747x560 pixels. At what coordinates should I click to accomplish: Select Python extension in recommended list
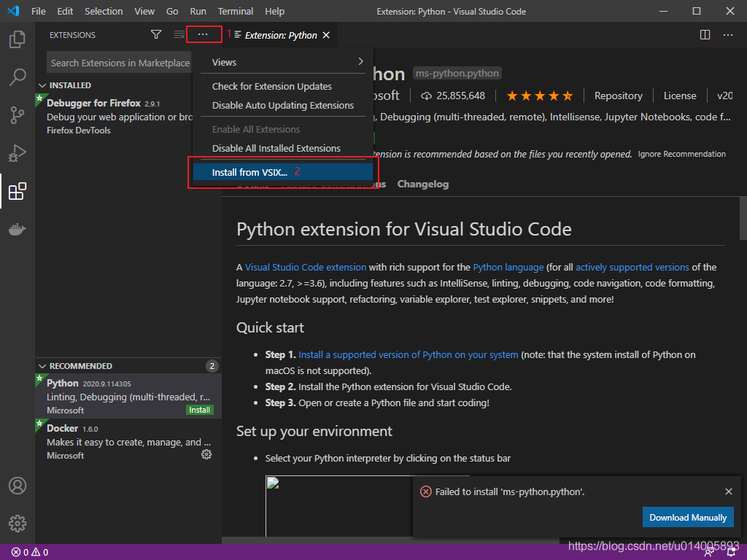128,396
